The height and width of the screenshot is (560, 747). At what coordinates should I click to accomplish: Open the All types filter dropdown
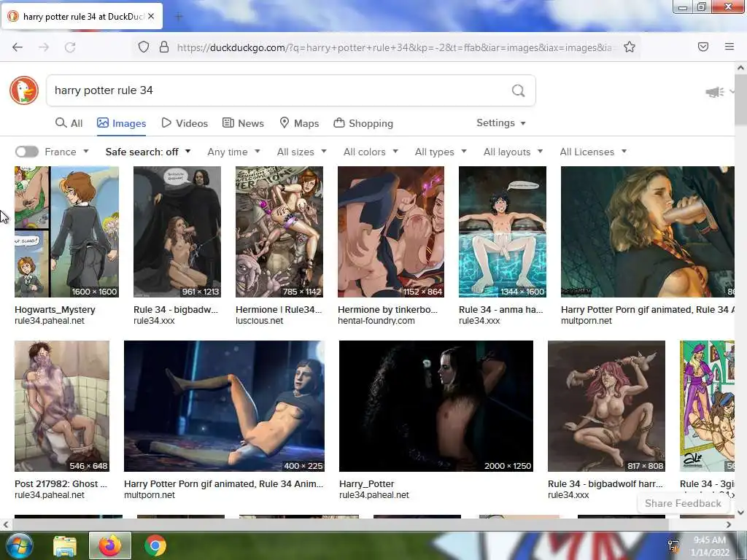point(441,152)
